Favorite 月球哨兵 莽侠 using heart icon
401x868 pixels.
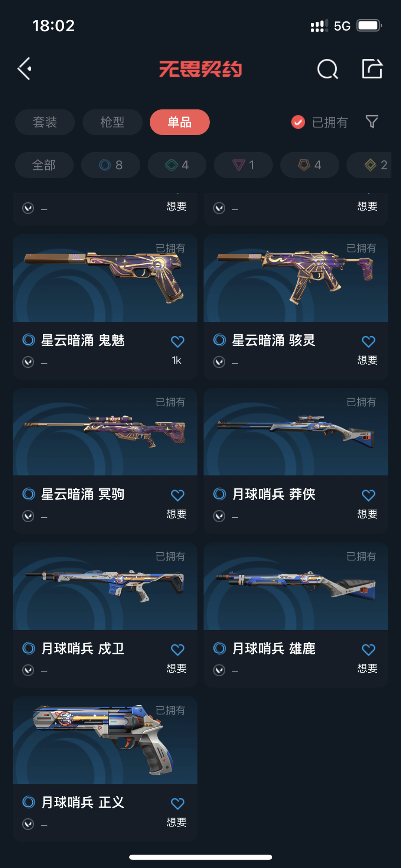pyautogui.click(x=368, y=495)
